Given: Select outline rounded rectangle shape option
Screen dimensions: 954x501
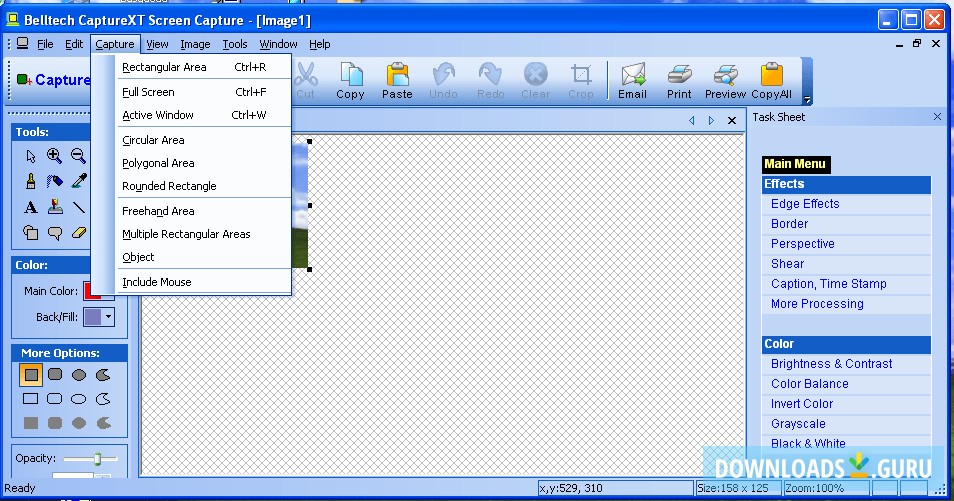Looking at the screenshot, I should click(55, 399).
